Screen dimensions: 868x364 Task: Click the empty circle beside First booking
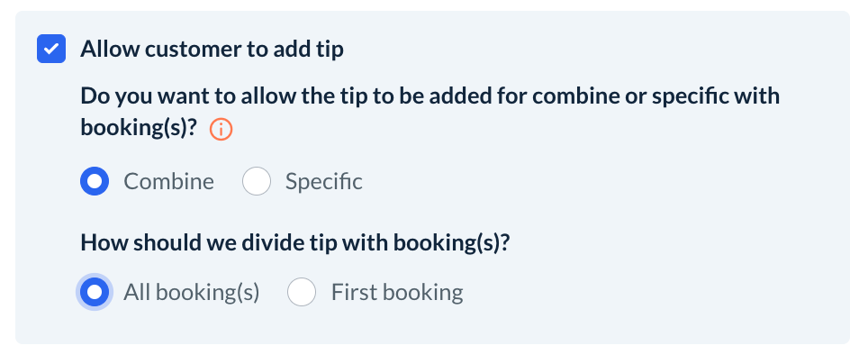(302, 292)
